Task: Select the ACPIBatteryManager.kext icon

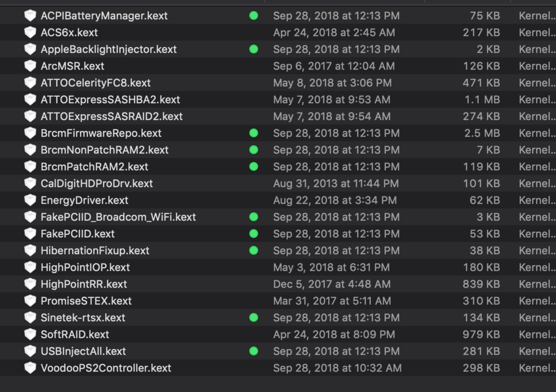Action: [30, 16]
